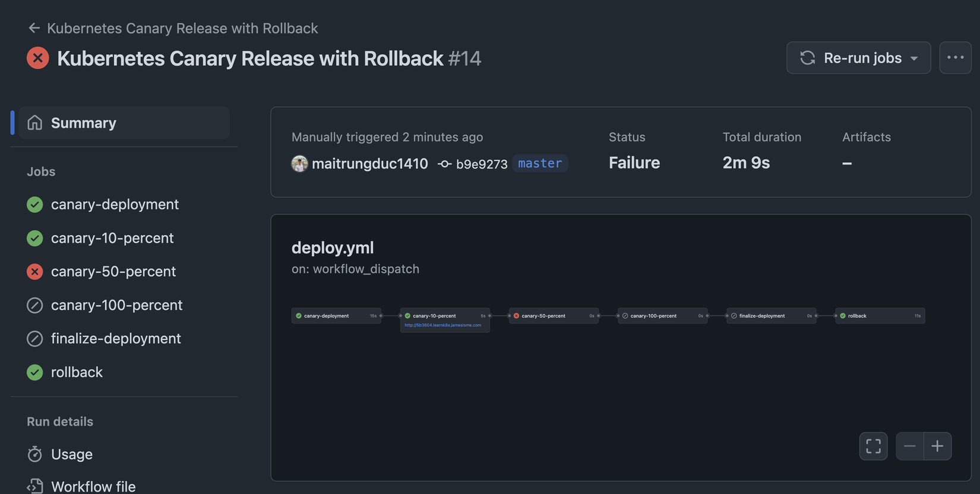
Task: Open the three-dot more options menu
Action: tap(955, 58)
